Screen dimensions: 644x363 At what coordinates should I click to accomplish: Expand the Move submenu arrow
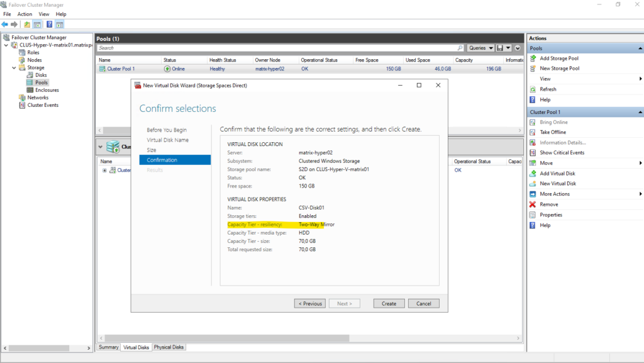point(640,163)
